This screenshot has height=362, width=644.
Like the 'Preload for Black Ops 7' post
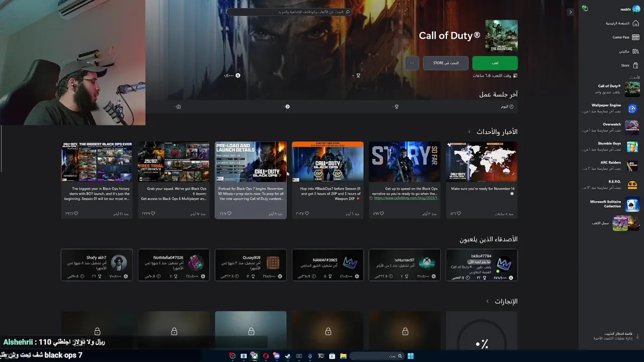click(229, 214)
